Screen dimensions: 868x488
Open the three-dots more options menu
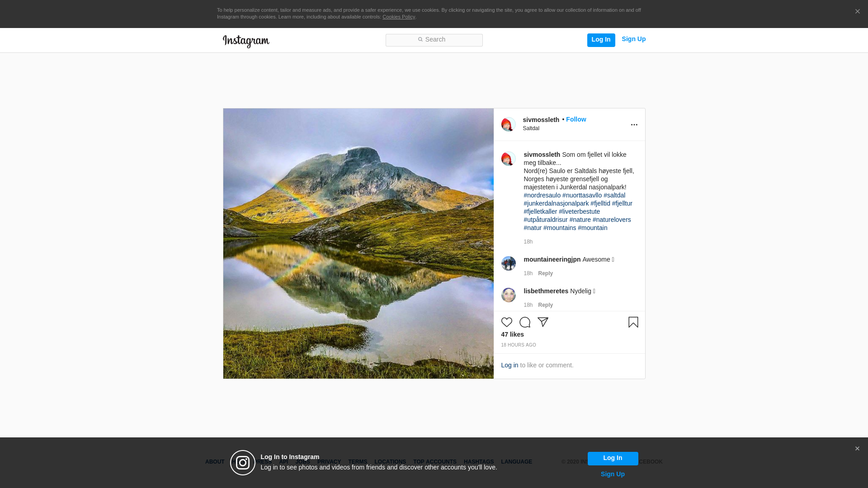(634, 125)
